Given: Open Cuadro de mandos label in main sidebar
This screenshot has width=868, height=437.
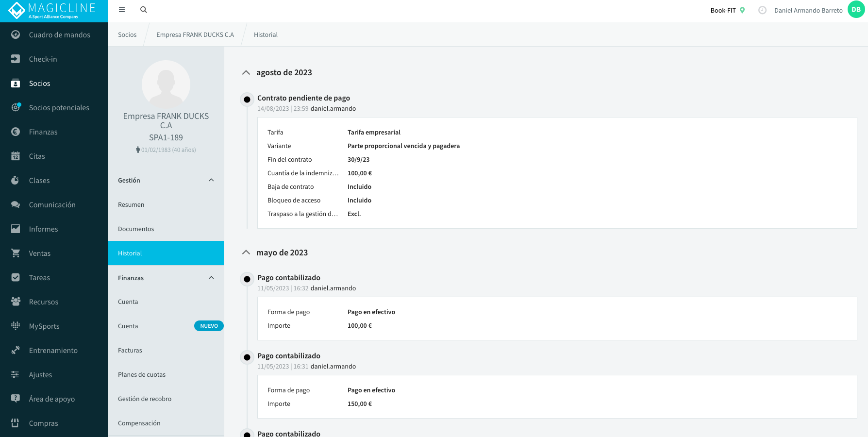Looking at the screenshot, I should pos(60,34).
